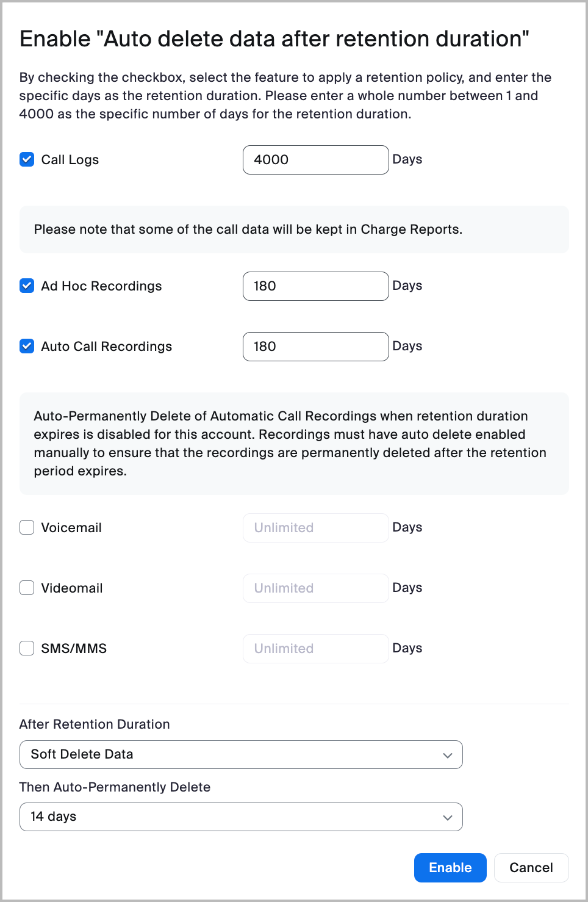Viewport: 588px width, 902px height.
Task: Click the Auto Call Recordings days field
Action: pos(315,347)
